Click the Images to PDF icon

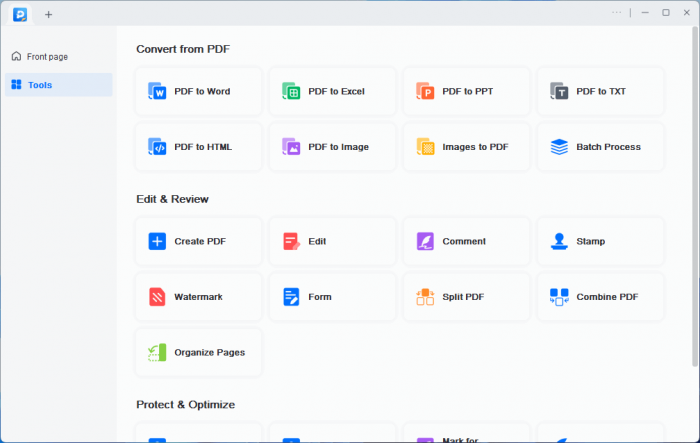coord(425,146)
